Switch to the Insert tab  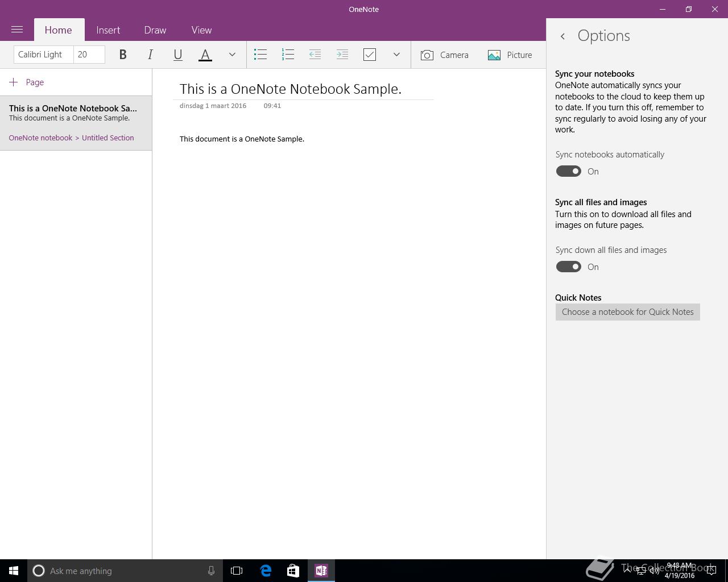pos(108,30)
